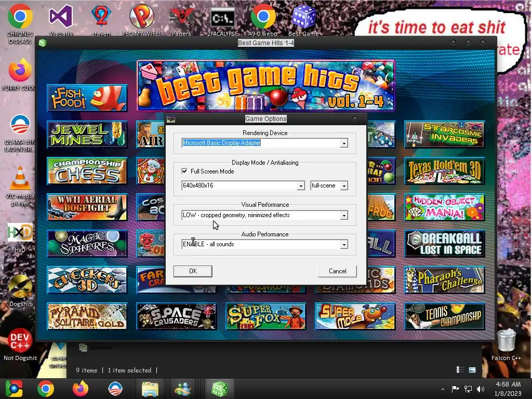Open the Space Crusaders game tile
This screenshot has height=399, width=532.
[x=177, y=316]
